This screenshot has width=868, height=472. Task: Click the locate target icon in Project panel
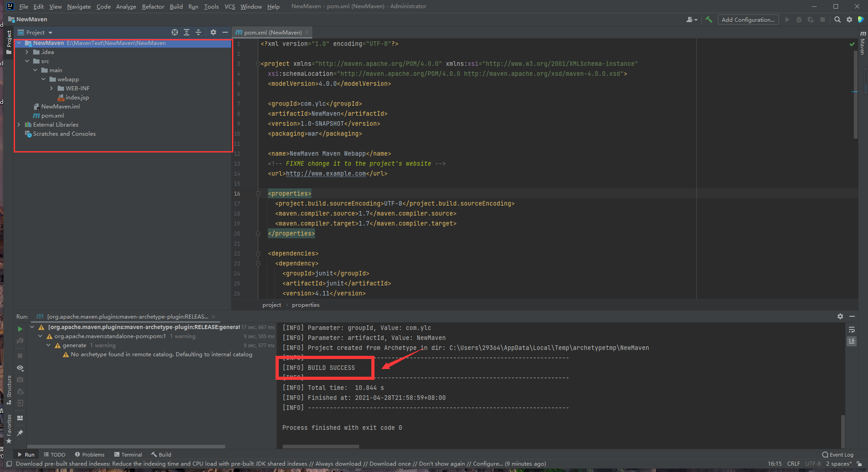point(175,32)
